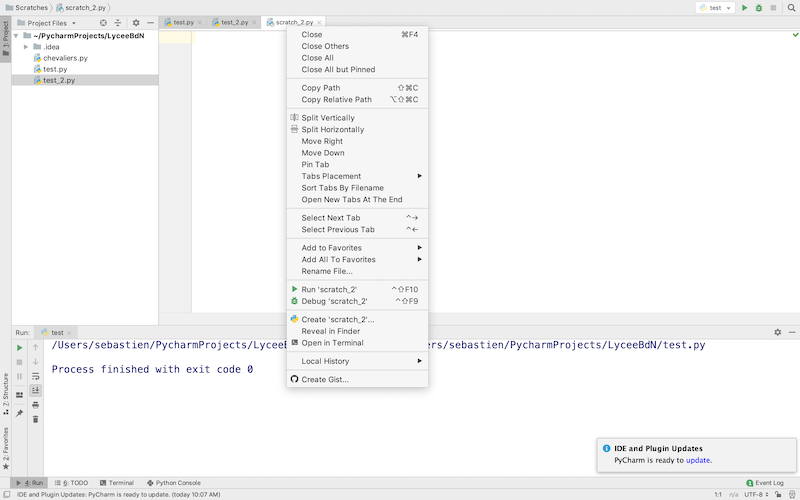Expand the .idea folder

tap(26, 47)
